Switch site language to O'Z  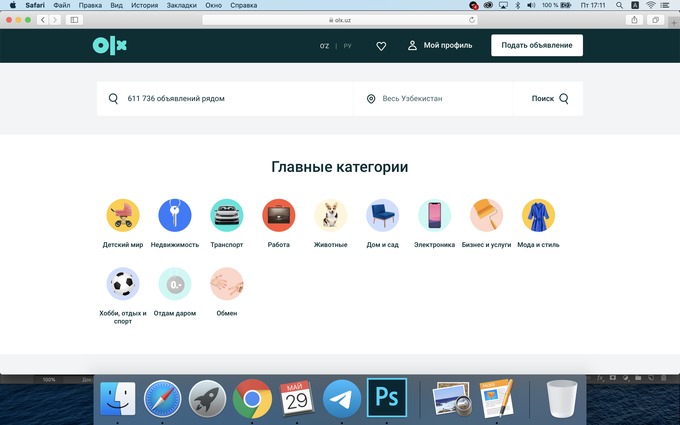(324, 46)
